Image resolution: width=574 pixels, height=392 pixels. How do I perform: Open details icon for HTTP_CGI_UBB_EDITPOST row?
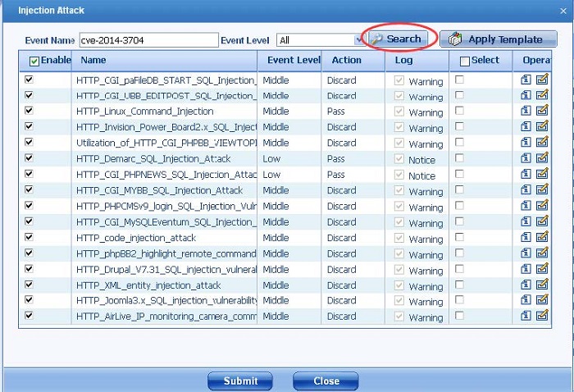click(x=526, y=95)
